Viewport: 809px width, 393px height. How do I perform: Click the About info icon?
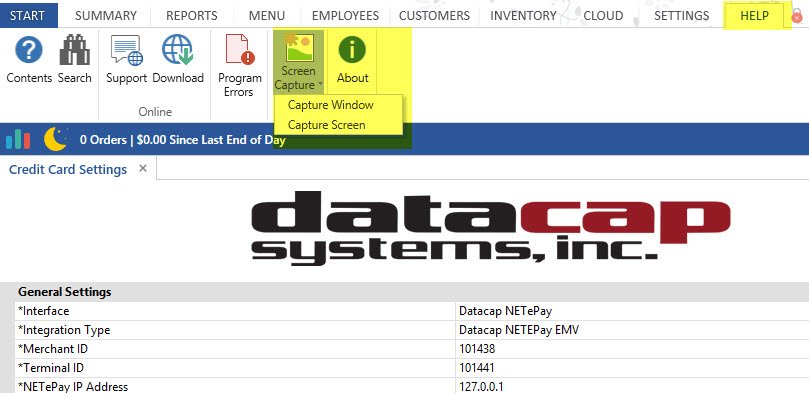pos(352,50)
